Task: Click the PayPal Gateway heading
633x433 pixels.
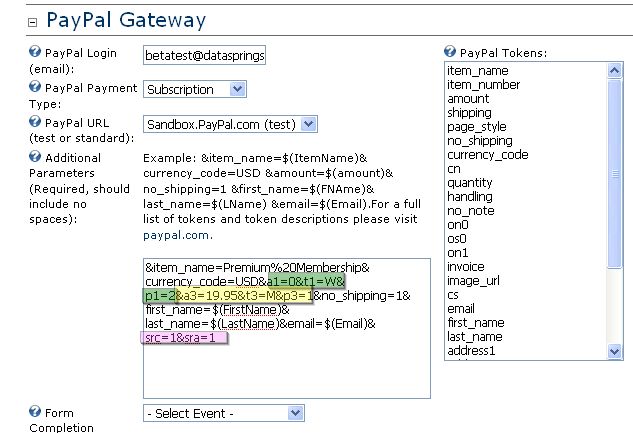Action: pyautogui.click(x=126, y=20)
